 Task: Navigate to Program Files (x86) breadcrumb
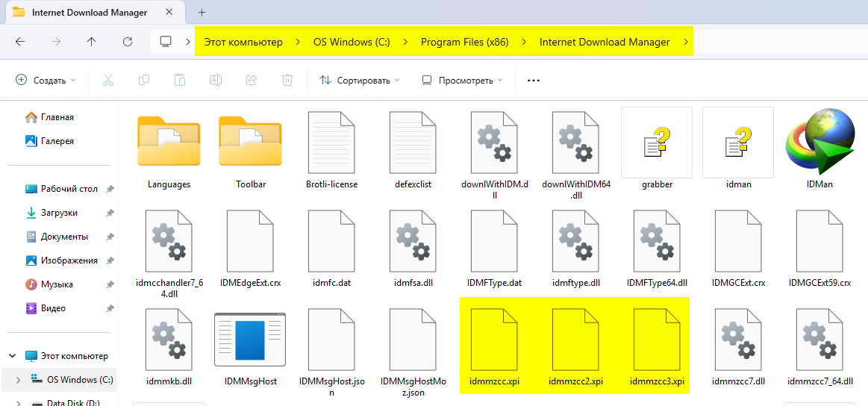click(464, 42)
